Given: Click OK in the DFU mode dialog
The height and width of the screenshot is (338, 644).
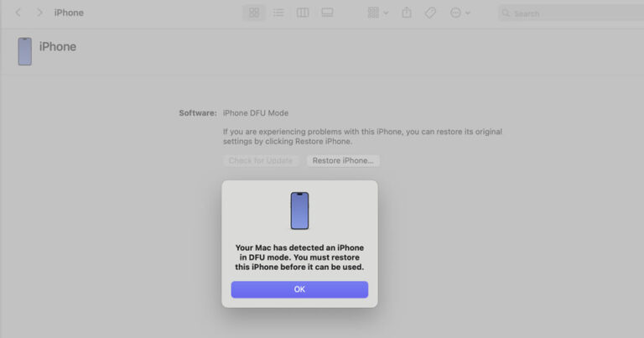Looking at the screenshot, I should point(299,289).
